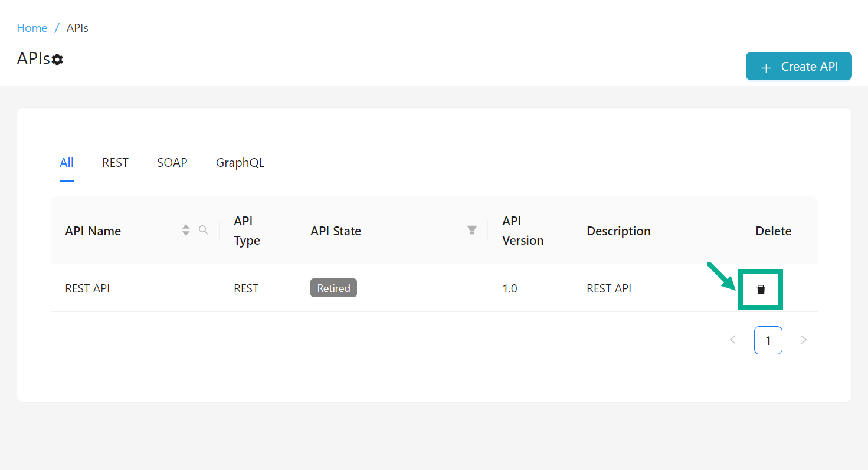Viewport: 868px width, 470px height.
Task: Click the REST API text in Description column
Action: point(608,288)
